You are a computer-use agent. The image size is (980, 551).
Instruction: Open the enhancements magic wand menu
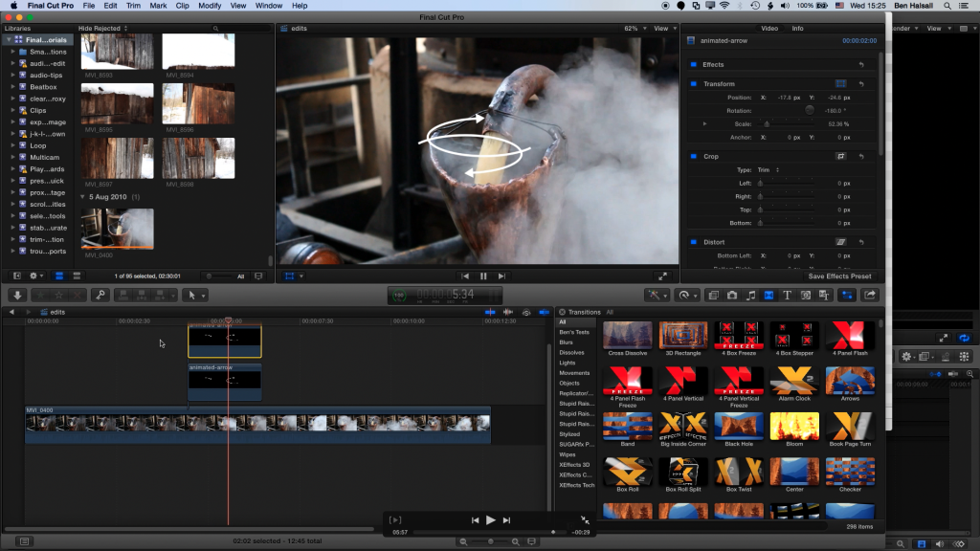tap(657, 295)
